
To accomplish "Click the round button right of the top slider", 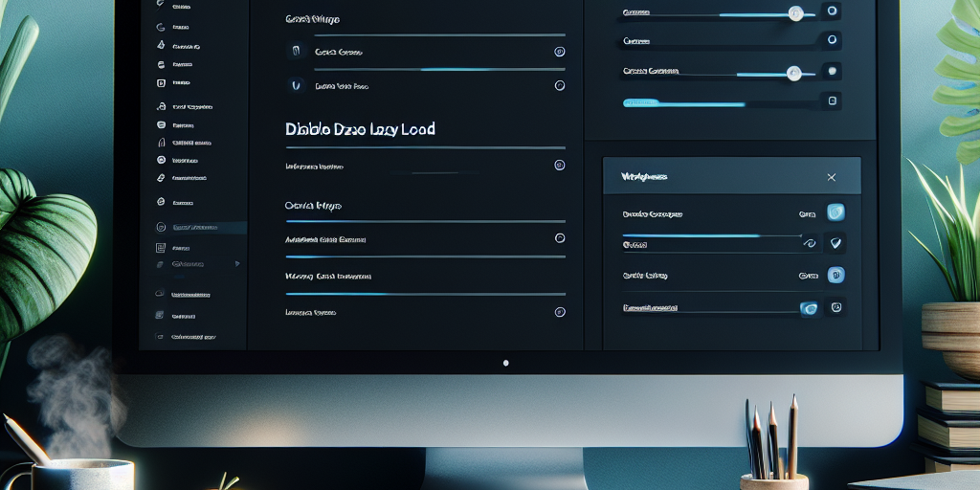I will [832, 11].
